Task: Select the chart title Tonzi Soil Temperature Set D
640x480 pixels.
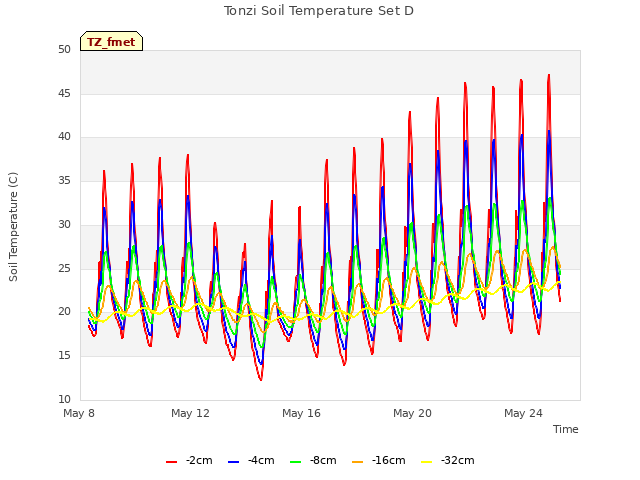Action: pos(319,11)
